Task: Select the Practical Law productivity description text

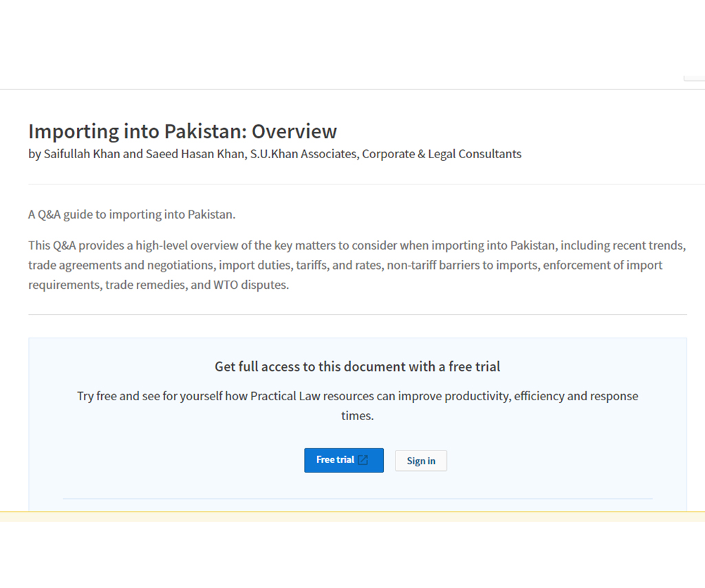Action: (357, 406)
